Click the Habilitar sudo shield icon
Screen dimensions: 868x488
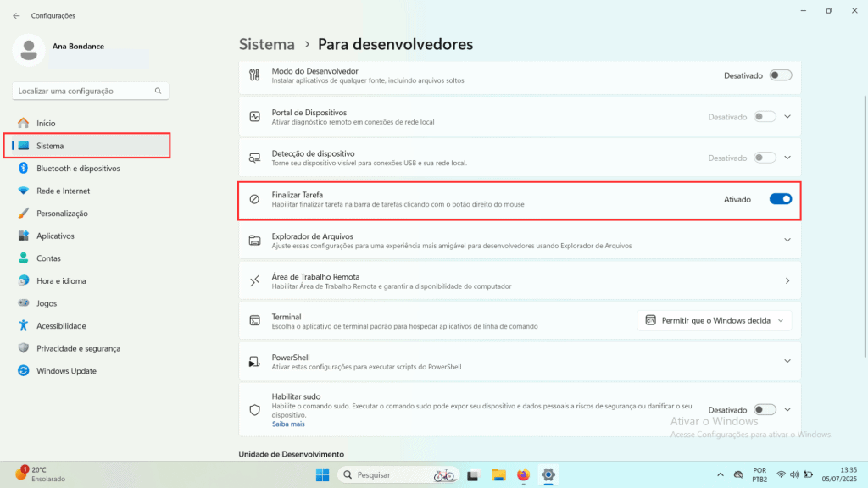[x=254, y=410]
